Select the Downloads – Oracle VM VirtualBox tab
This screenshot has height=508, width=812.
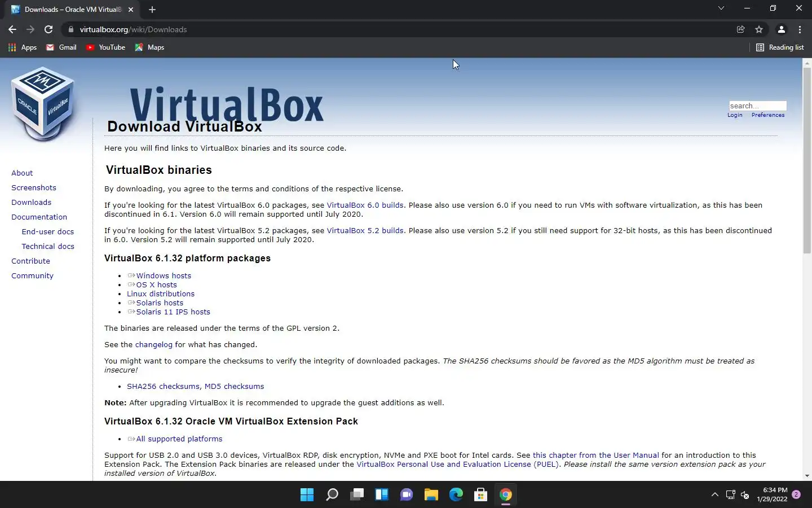click(x=72, y=10)
